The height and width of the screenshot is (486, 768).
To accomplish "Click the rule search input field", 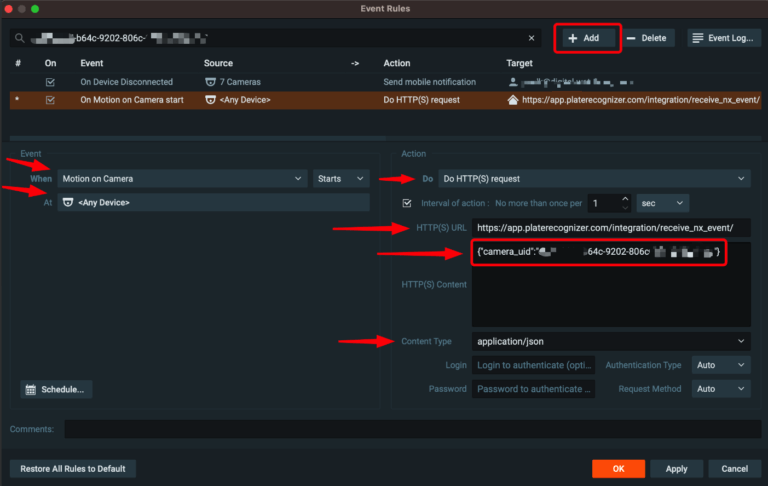I will click(275, 38).
